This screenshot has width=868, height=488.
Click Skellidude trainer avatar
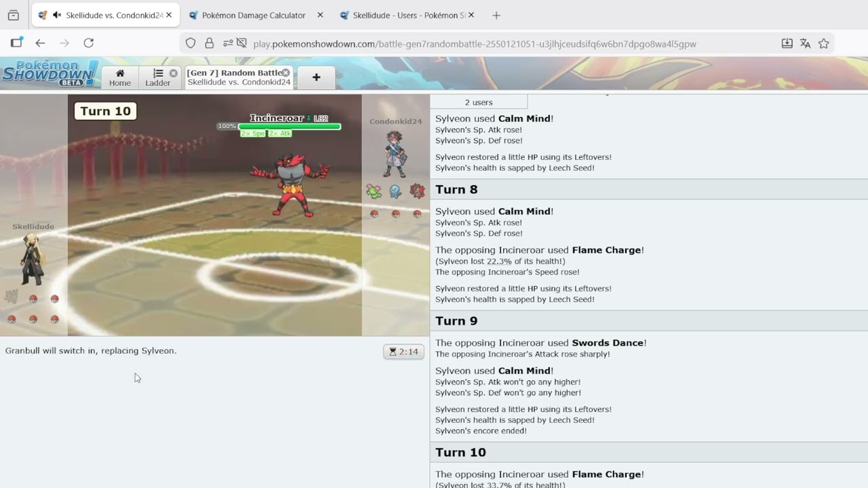tap(32, 259)
